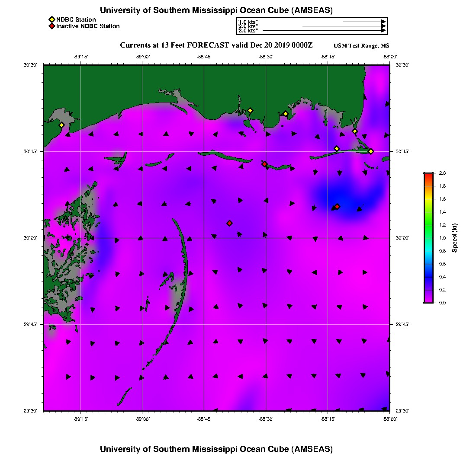Click the 3.0 kts reference arrow in the scale box
This screenshot has height=454, width=476.
324,31
